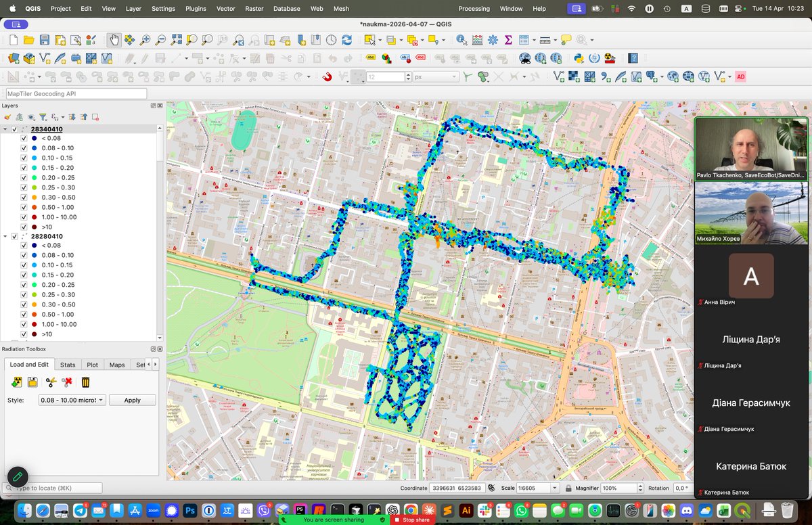Open the measure tool dropdown arrow
Viewport: 812px width, 525px height.
pyautogui.click(x=555, y=41)
